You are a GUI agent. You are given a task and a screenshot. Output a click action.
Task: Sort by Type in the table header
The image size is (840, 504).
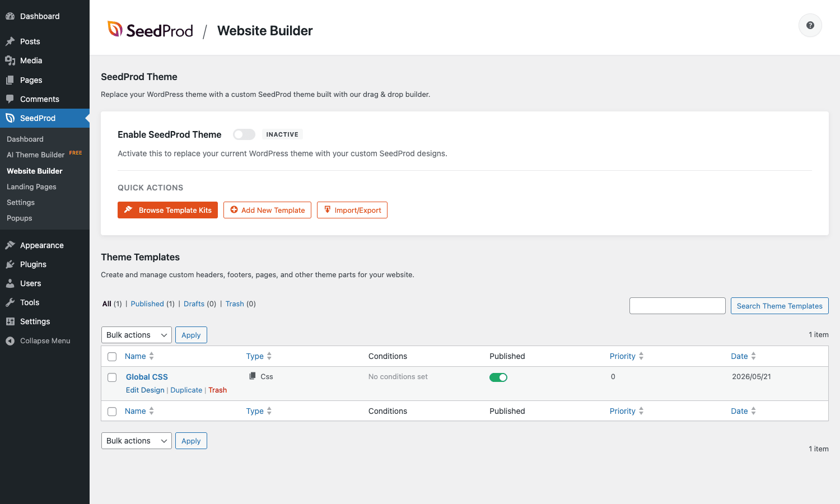click(x=259, y=356)
